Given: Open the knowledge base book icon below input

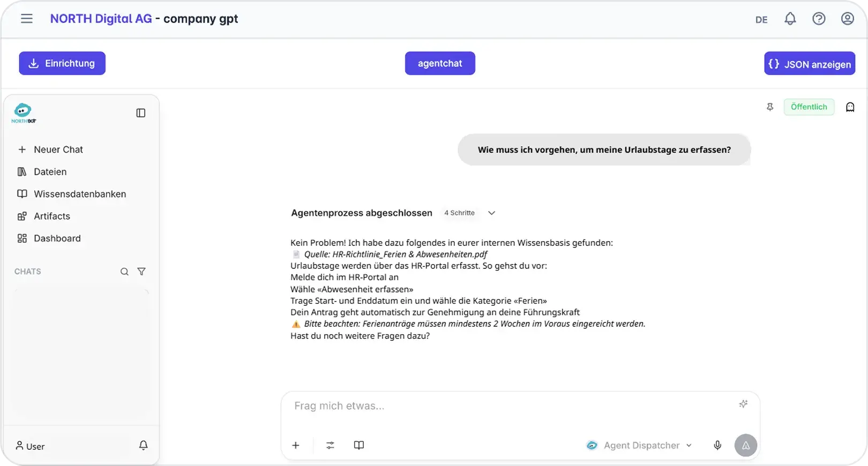Looking at the screenshot, I should (x=359, y=445).
